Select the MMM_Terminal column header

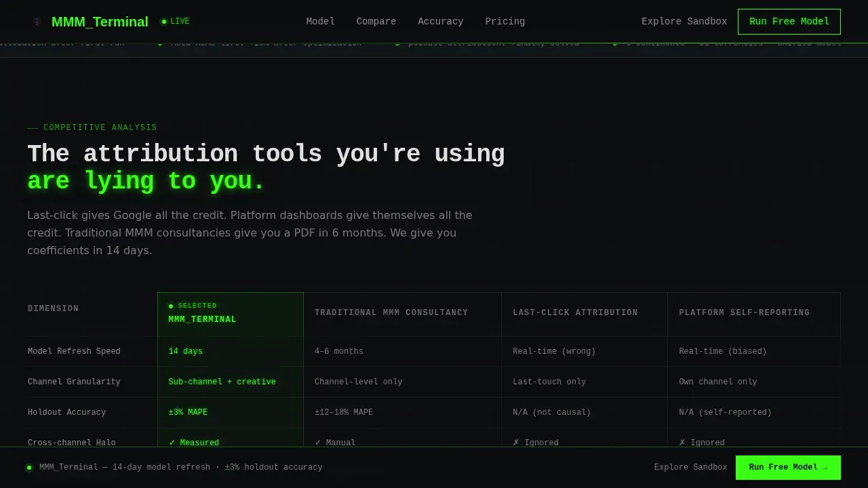pyautogui.click(x=231, y=314)
